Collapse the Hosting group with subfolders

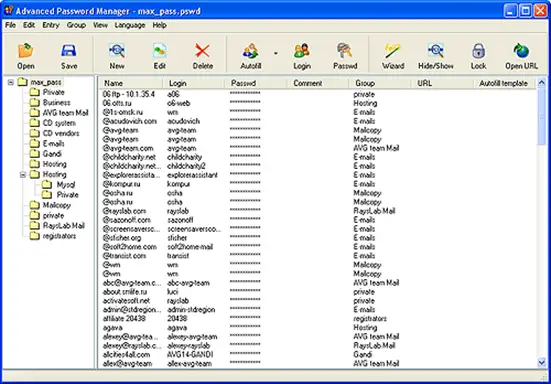tap(23, 175)
